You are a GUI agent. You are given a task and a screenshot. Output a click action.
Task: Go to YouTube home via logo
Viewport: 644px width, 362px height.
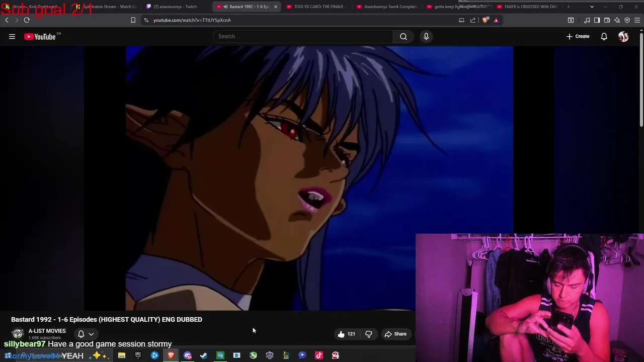point(40,36)
